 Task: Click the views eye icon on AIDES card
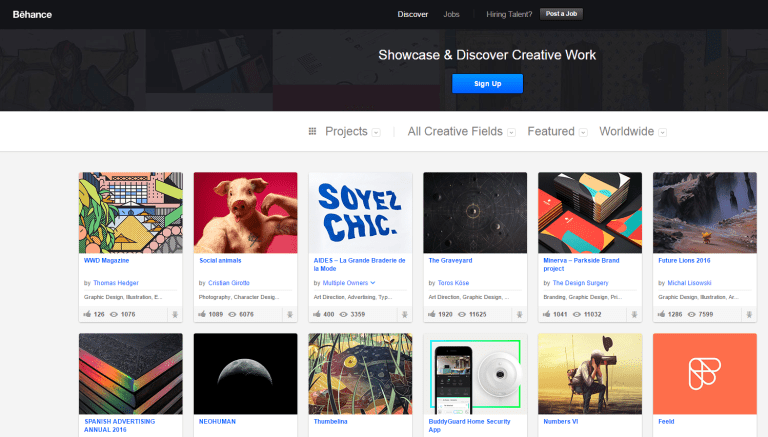coord(344,315)
